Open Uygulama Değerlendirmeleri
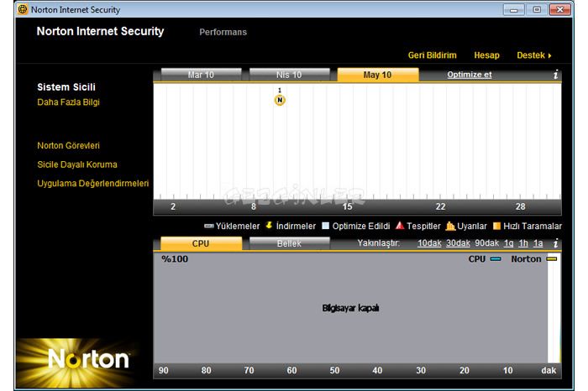Image resolution: width=588 pixels, height=391 pixels. (93, 184)
